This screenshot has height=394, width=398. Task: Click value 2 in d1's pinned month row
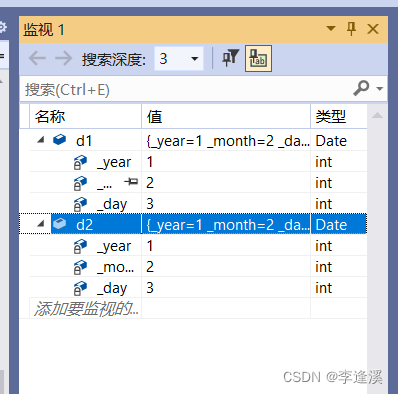[x=150, y=183]
